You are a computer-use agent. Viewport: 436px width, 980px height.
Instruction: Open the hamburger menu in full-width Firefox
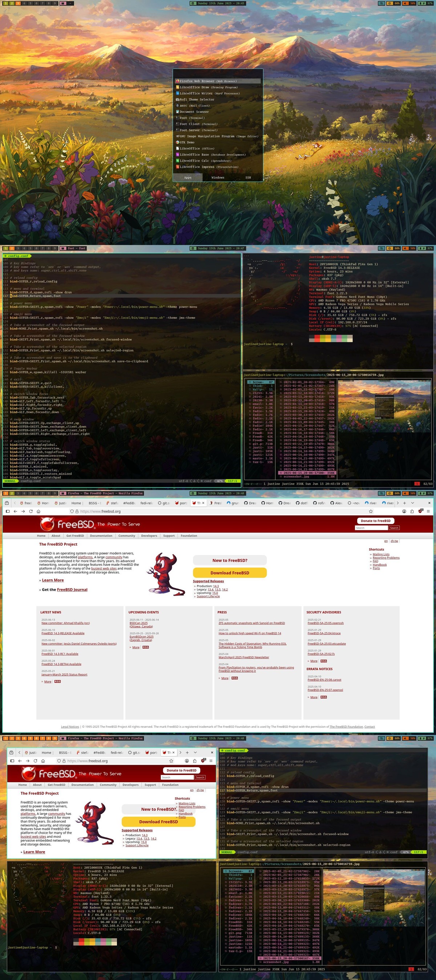click(428, 511)
